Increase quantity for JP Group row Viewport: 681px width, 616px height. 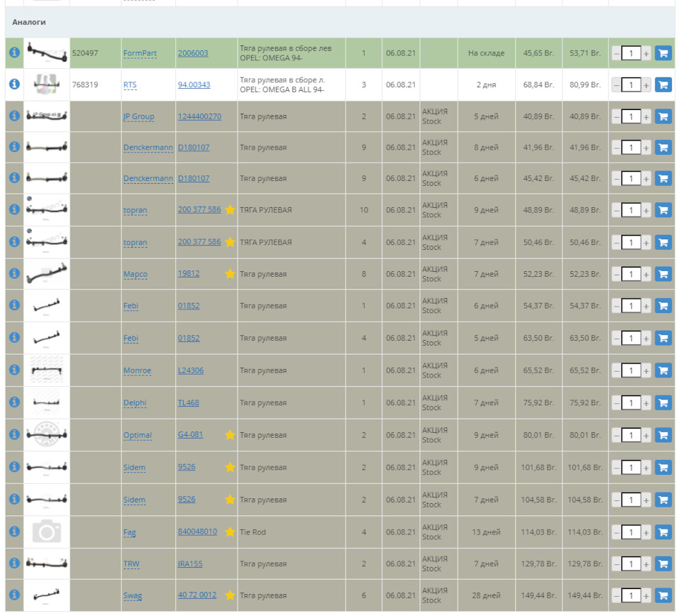(x=646, y=117)
